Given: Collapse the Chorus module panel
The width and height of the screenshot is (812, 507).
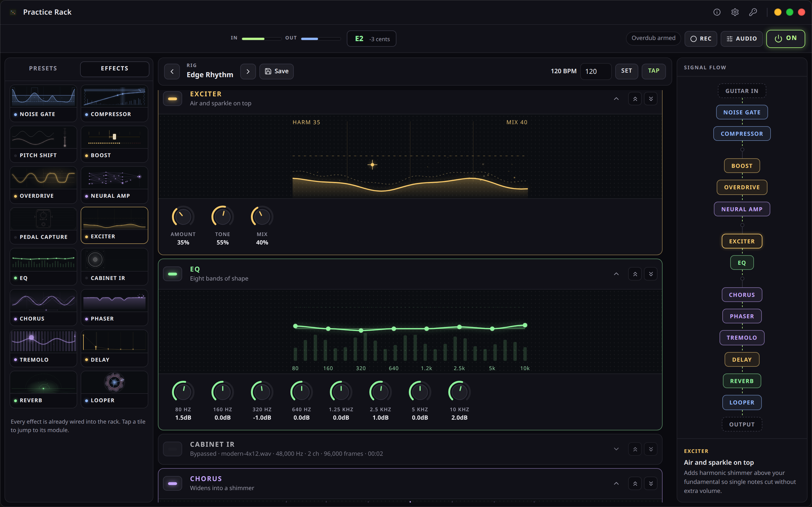Looking at the screenshot, I should coord(616,483).
